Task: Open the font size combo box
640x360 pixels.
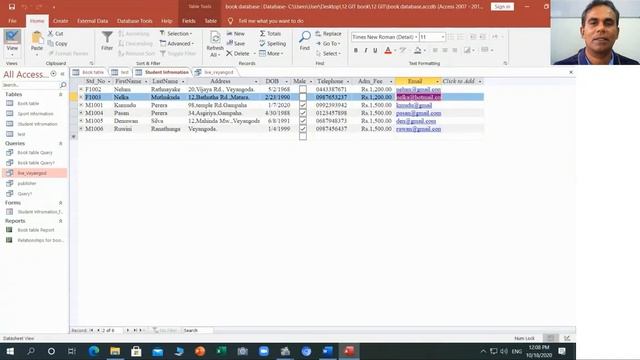Action: [432, 37]
